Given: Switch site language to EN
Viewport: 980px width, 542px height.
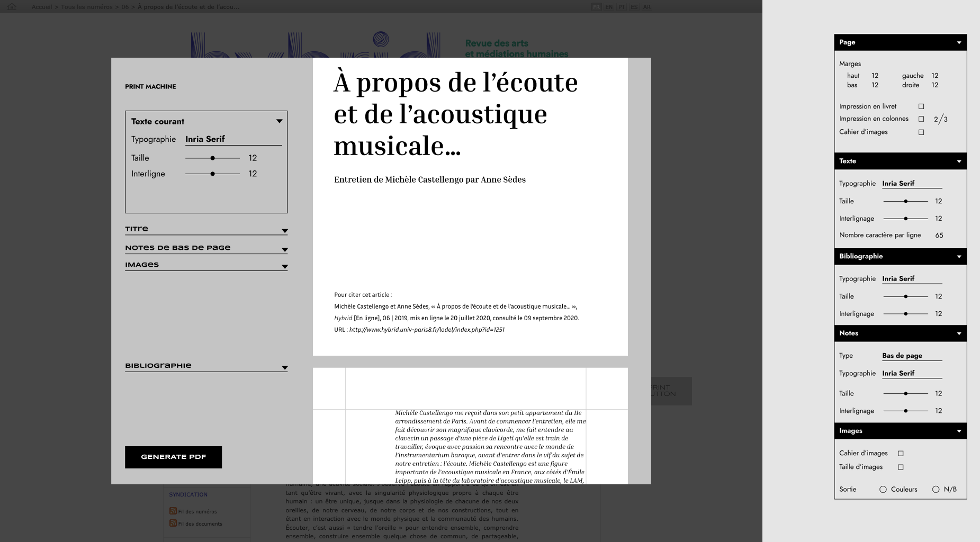Looking at the screenshot, I should point(609,7).
